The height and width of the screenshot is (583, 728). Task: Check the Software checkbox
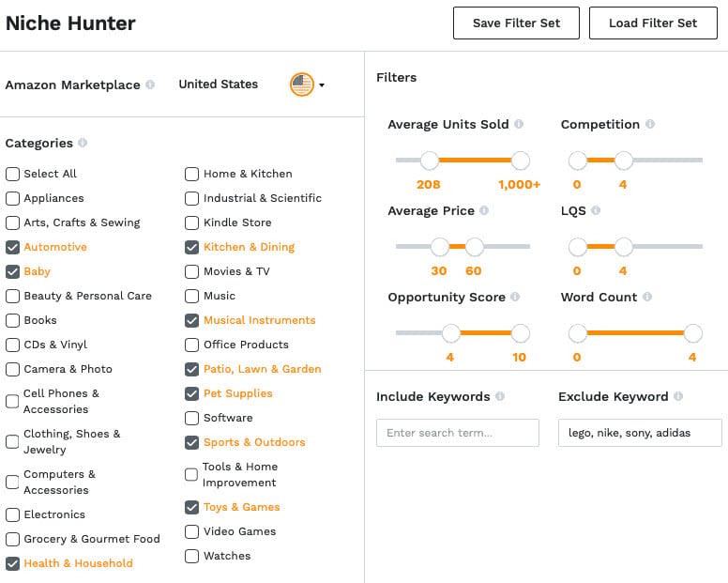point(191,418)
